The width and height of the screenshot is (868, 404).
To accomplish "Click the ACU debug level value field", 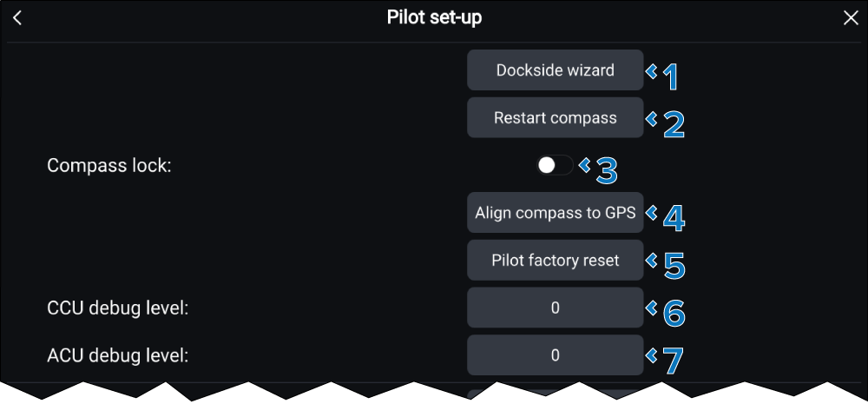I will (556, 354).
